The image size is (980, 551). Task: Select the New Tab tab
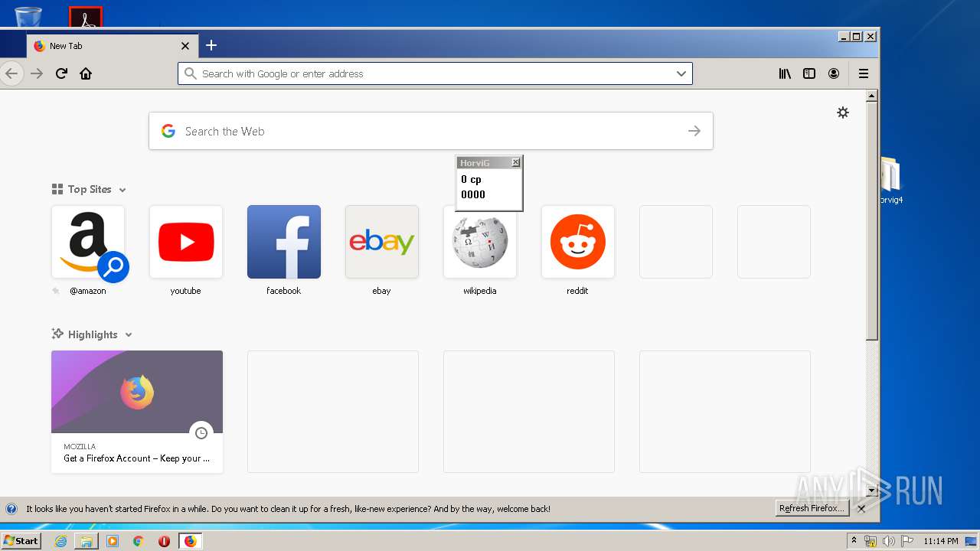pyautogui.click(x=112, y=46)
